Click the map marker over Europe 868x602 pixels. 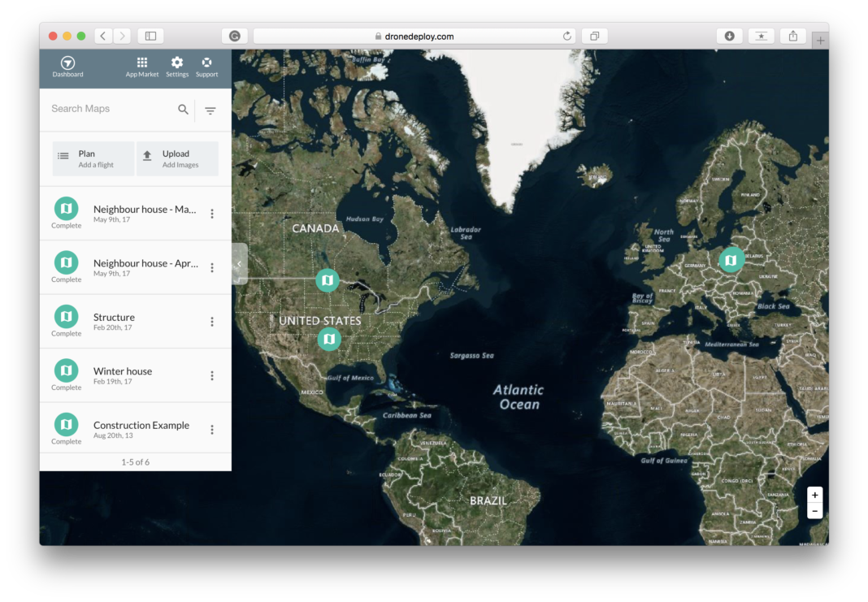[x=731, y=260]
